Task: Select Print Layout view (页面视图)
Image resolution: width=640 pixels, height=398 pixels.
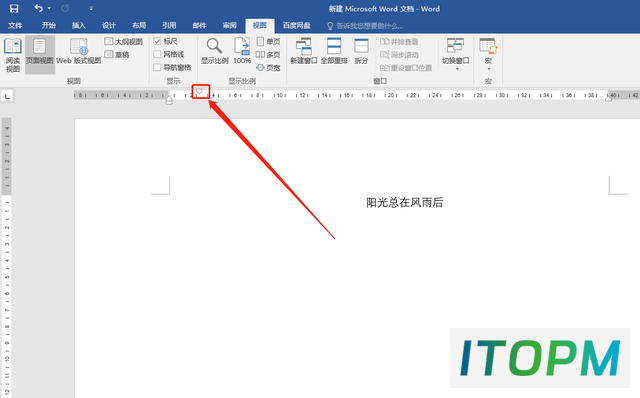Action: [x=40, y=55]
